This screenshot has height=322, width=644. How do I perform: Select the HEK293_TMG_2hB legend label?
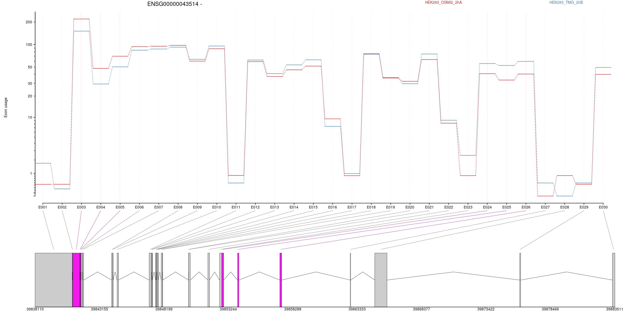point(566,2)
